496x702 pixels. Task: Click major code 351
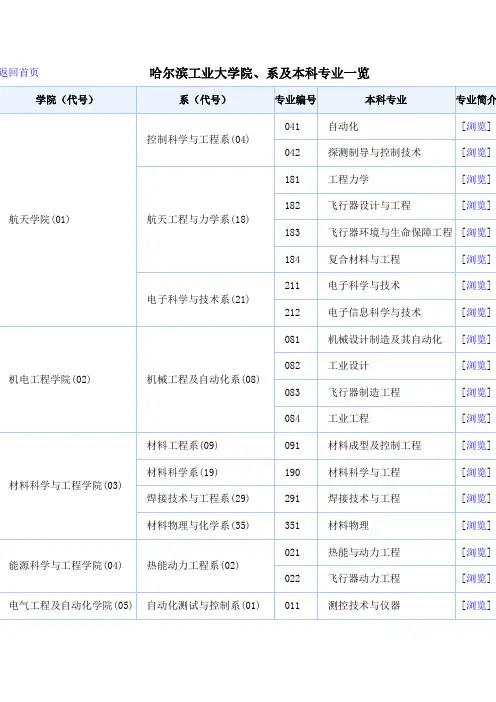coord(292,526)
